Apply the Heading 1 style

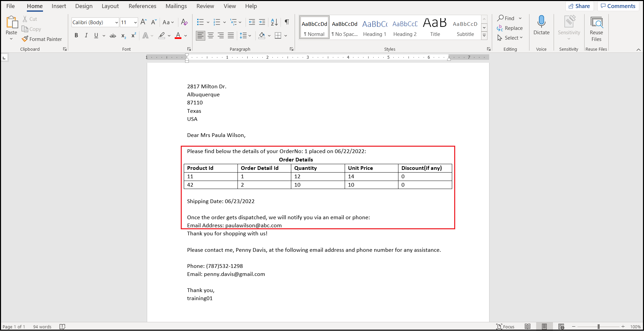click(375, 28)
